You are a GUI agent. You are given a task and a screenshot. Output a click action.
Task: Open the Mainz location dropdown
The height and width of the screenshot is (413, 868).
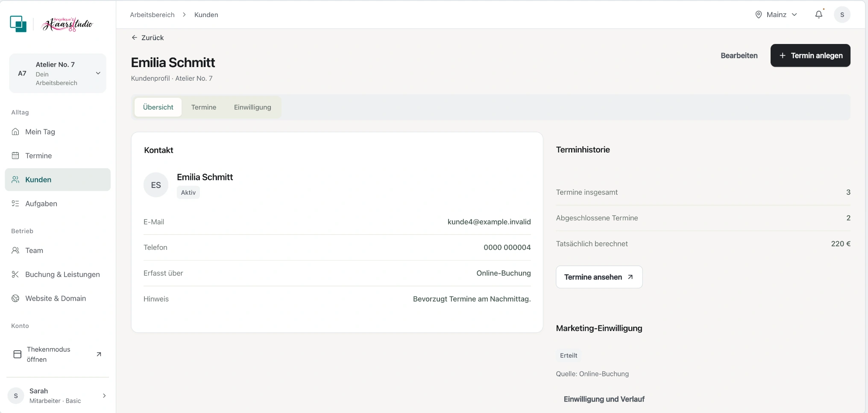coord(776,15)
